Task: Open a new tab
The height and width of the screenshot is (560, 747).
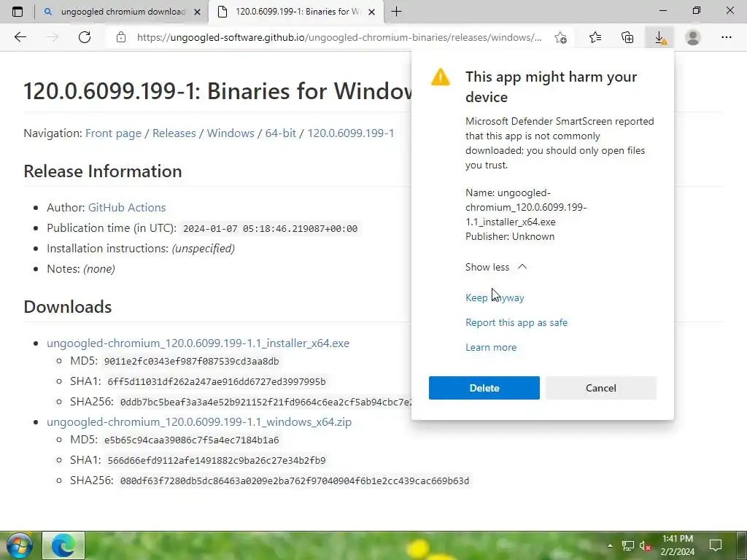Action: 396,12
